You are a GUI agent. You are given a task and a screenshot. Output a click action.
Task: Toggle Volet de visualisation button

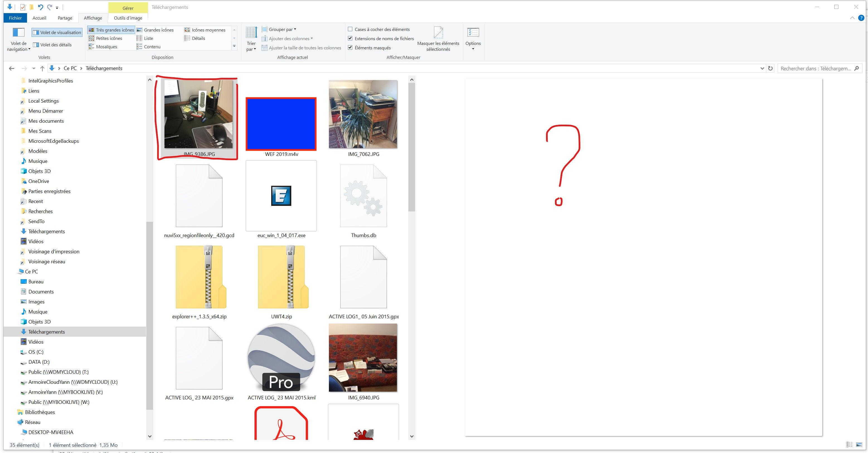coord(57,32)
